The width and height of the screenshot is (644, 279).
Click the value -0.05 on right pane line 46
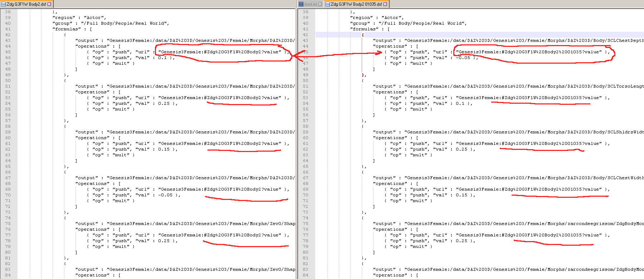click(463, 58)
